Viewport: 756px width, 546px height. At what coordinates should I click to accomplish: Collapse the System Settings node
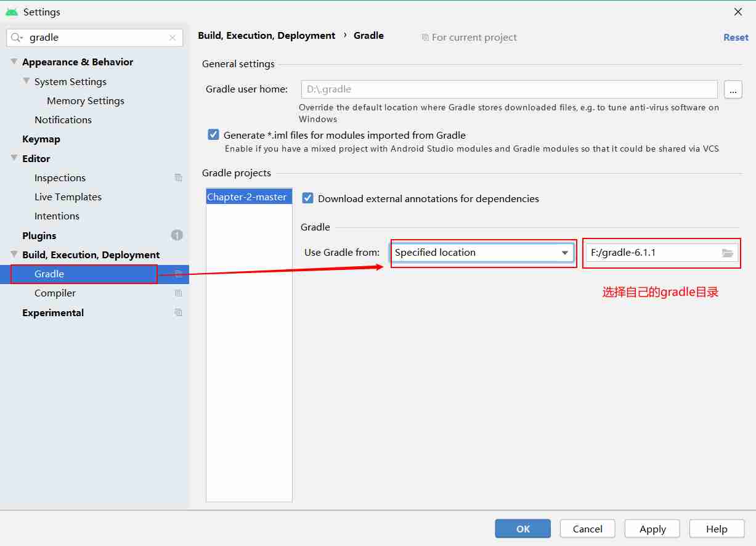click(26, 81)
